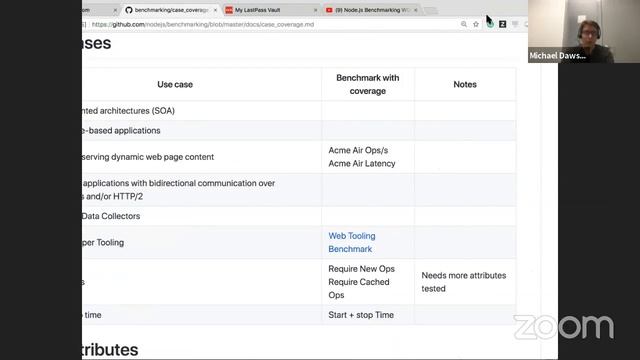Bookmark this page with the star icon

point(476,24)
